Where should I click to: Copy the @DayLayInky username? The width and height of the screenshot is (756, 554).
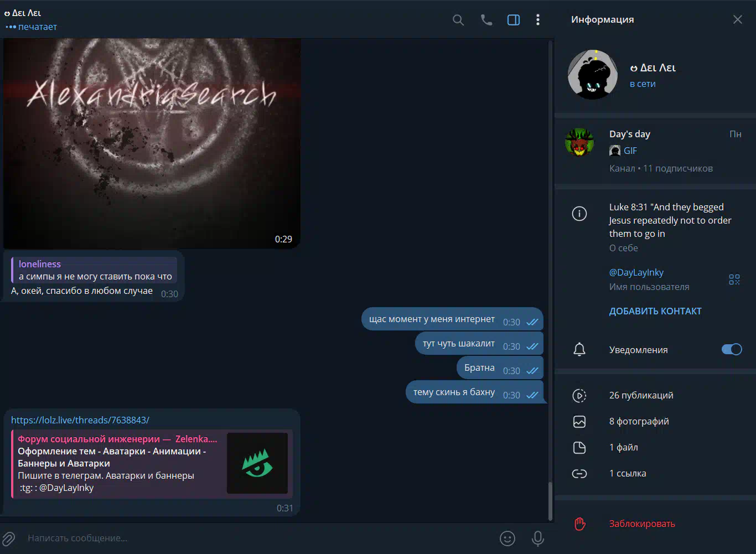(x=636, y=272)
